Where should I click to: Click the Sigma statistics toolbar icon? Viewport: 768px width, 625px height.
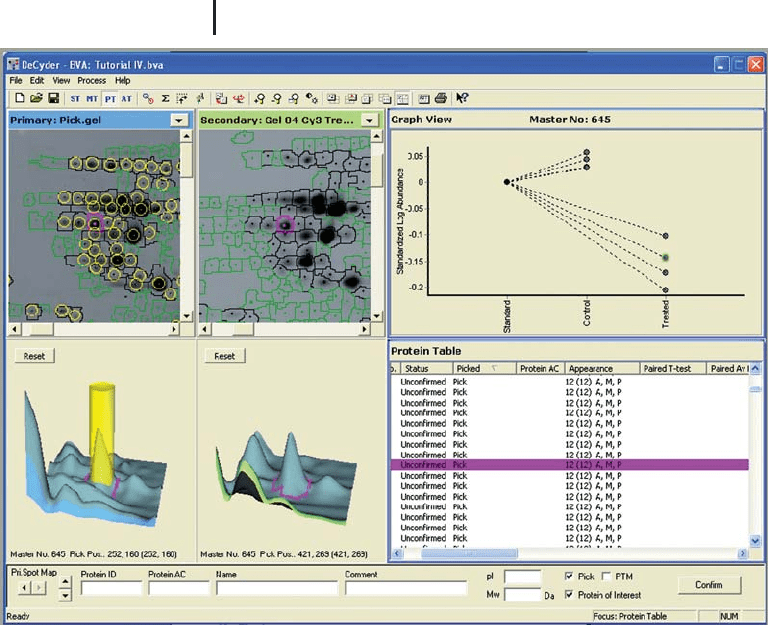[x=166, y=99]
